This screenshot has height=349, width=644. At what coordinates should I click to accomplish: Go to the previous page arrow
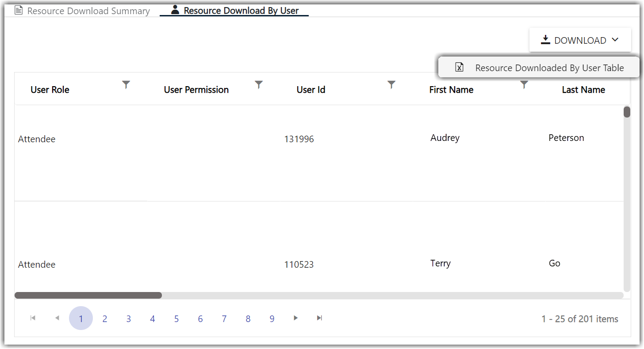[57, 318]
